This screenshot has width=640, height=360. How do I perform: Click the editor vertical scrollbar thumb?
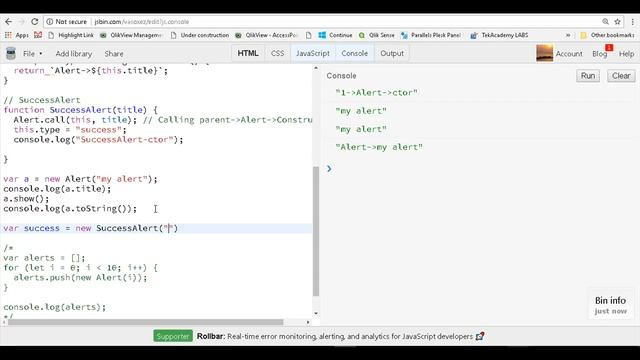click(316, 231)
